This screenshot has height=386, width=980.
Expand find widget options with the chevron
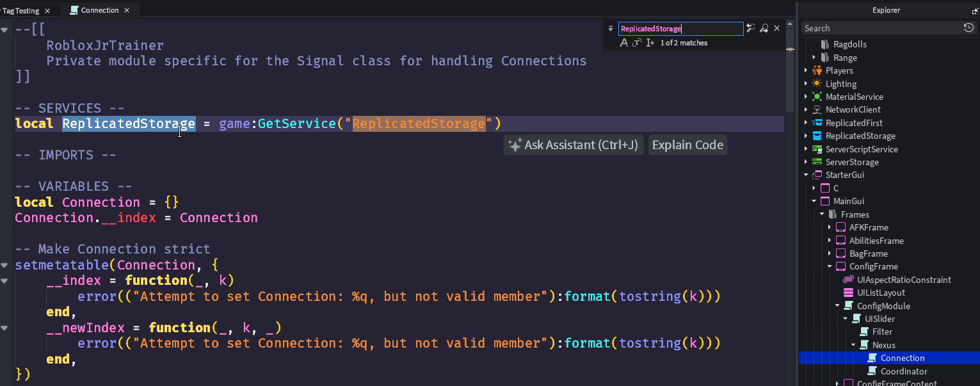tap(611, 28)
